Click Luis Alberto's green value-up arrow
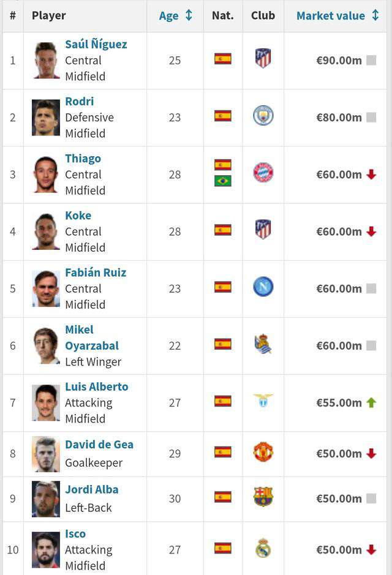 (x=371, y=403)
